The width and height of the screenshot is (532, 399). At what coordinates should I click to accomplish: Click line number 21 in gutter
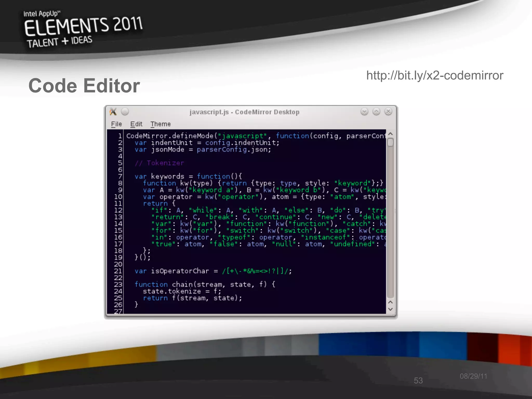[x=118, y=271]
